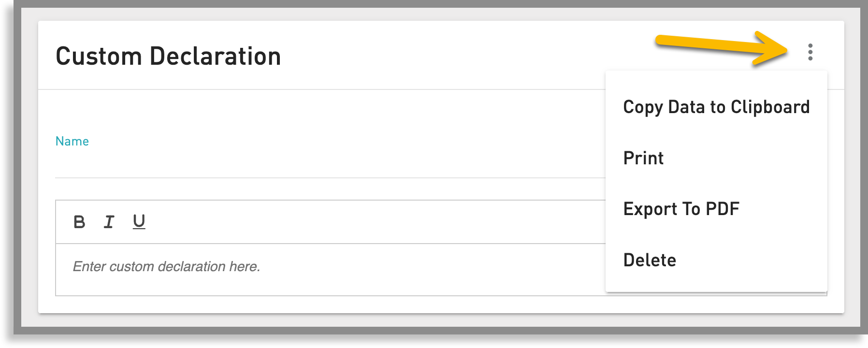
Task: Click the 'Enter custom declaration here.' placeholder
Action: pyautogui.click(x=166, y=266)
